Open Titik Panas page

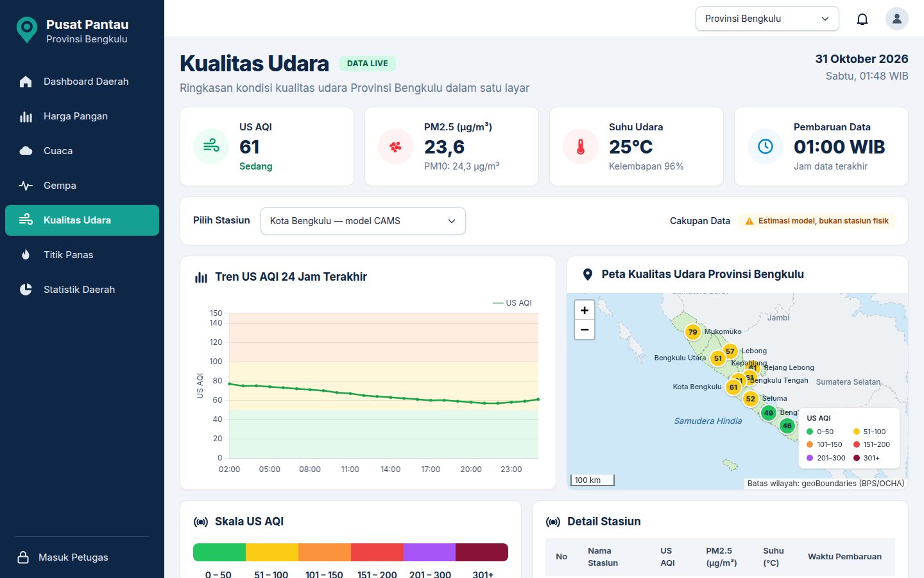click(x=82, y=255)
